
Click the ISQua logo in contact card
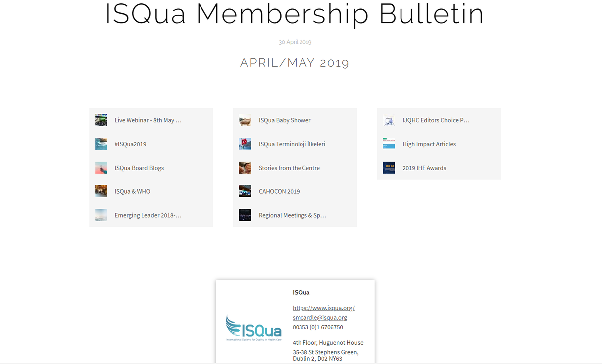pos(254,328)
